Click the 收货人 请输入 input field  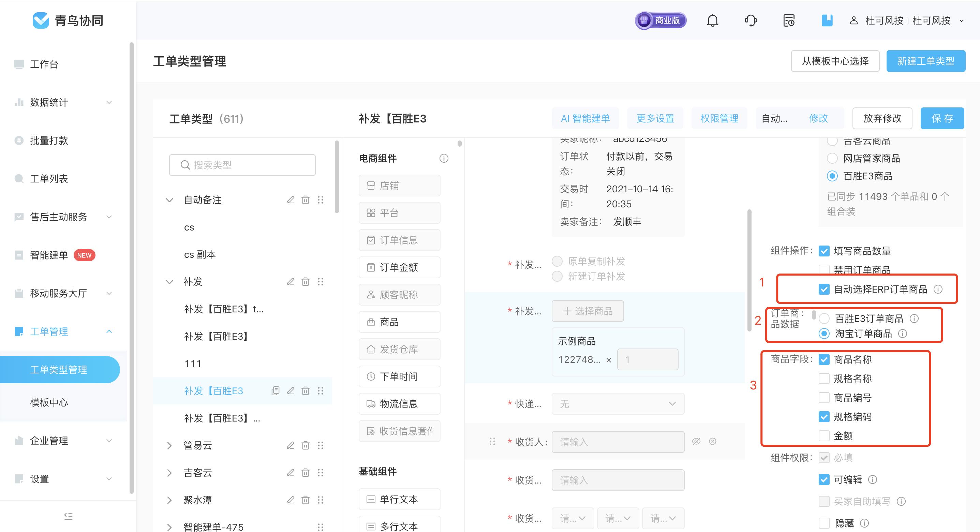(618, 442)
